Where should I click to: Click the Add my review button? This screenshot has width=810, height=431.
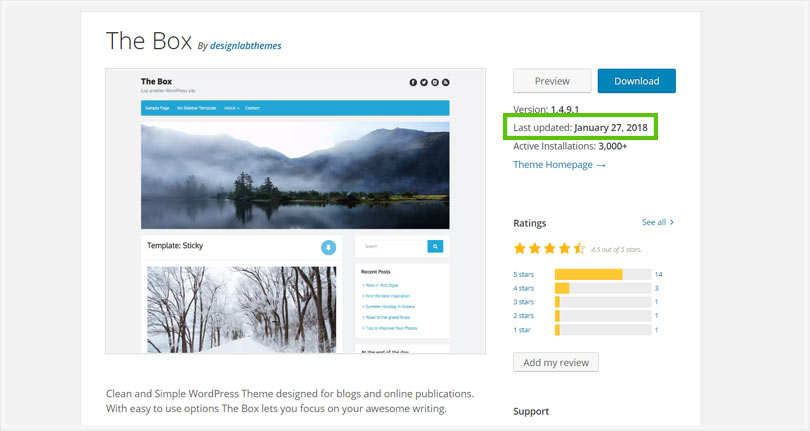pos(556,362)
